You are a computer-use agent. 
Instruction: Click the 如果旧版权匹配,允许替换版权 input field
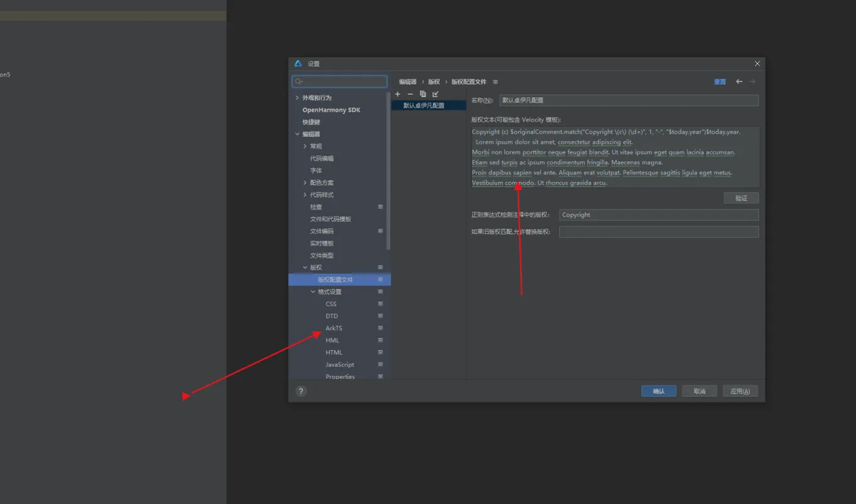click(x=659, y=232)
